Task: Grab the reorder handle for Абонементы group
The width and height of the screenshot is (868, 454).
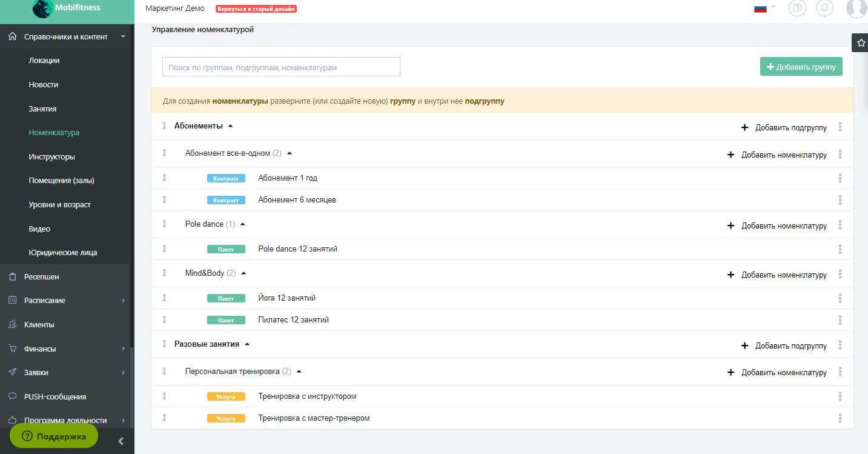Action: coord(164,125)
